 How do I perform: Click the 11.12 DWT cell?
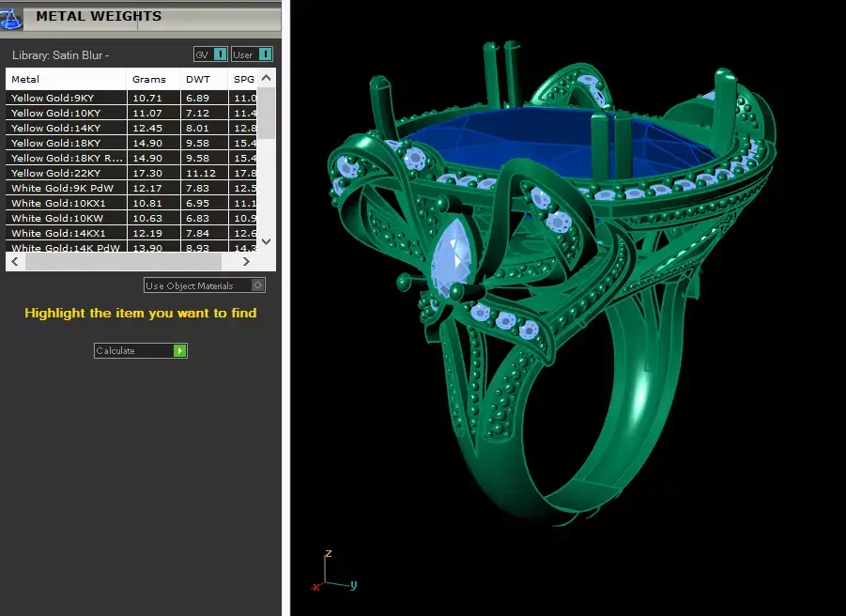tap(204, 173)
